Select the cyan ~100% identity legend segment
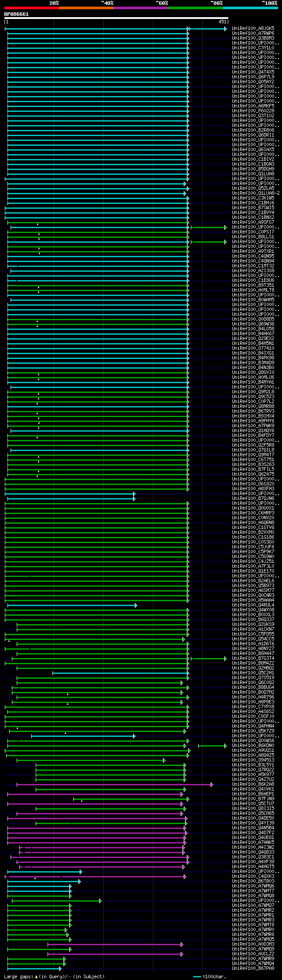The height and width of the screenshot is (980, 282). pyautogui.click(x=250, y=8)
